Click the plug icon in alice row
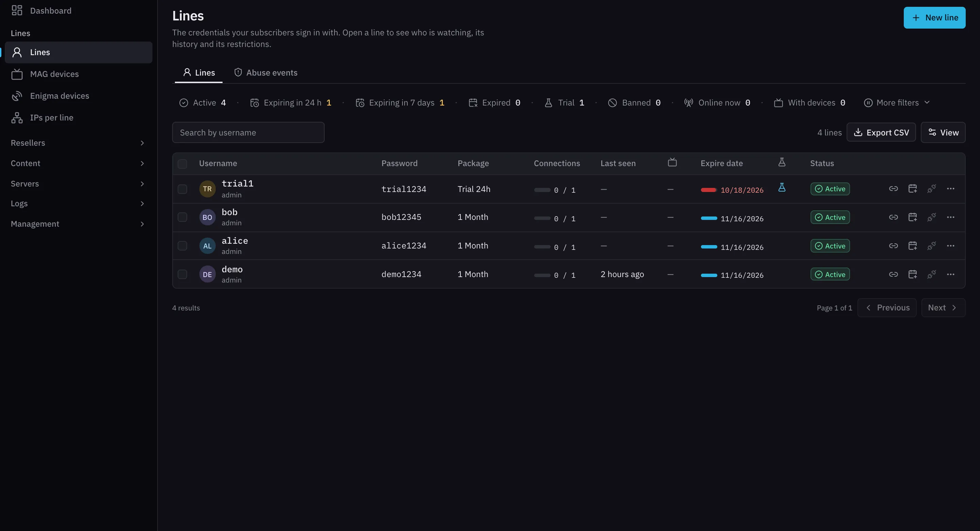980x531 pixels. click(931, 246)
